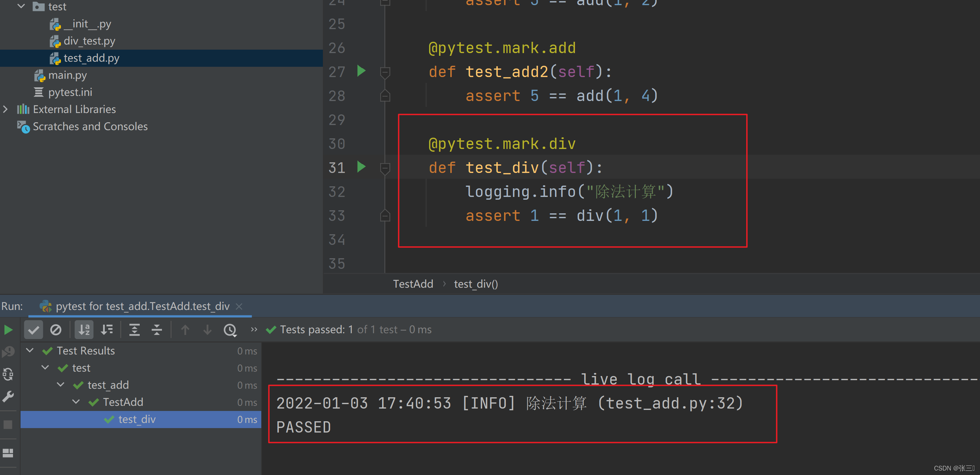This screenshot has width=980, height=475.
Task: Click the filter tests by status icon
Action: [x=34, y=330]
